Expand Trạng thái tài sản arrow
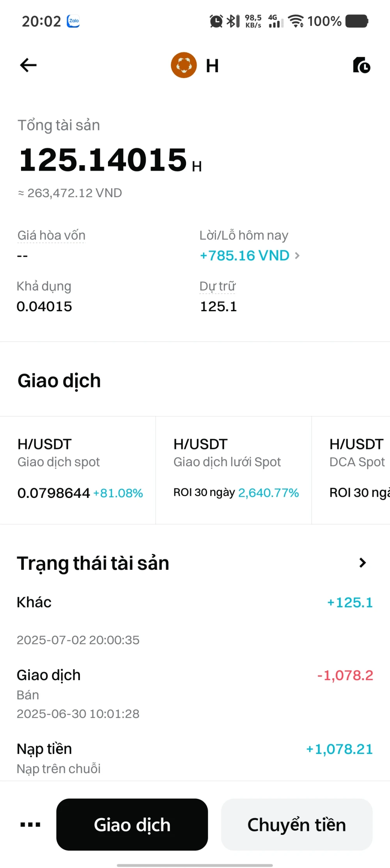Image resolution: width=390 pixels, height=868 pixels. [x=362, y=563]
